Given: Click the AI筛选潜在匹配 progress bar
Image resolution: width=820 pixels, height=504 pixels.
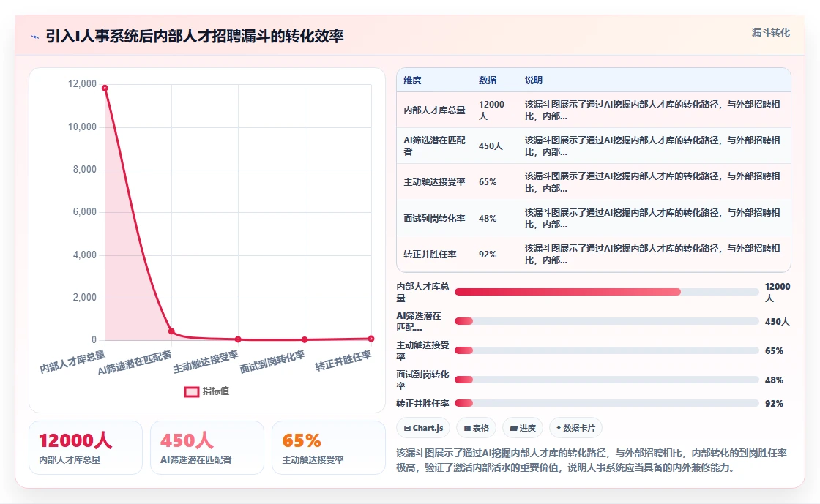Looking at the screenshot, I should tap(607, 321).
